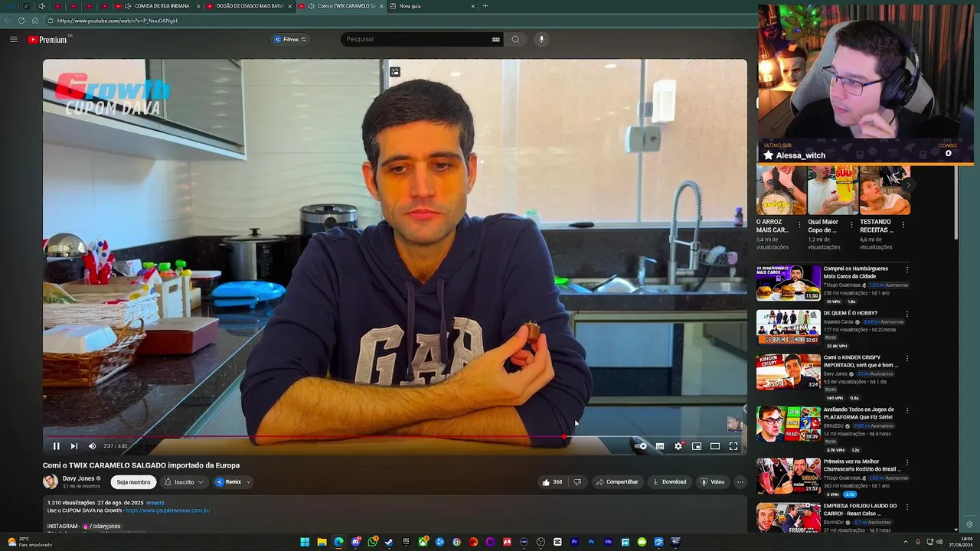Click the Seja membro button
Viewport: 980px width, 551px height.
pos(134,482)
